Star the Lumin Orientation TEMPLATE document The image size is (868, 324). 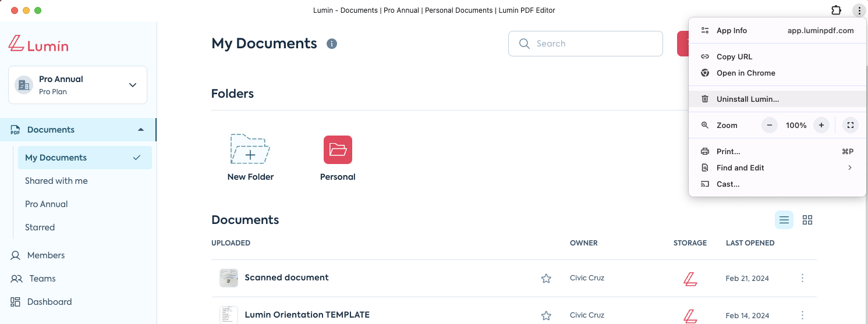pyautogui.click(x=546, y=316)
